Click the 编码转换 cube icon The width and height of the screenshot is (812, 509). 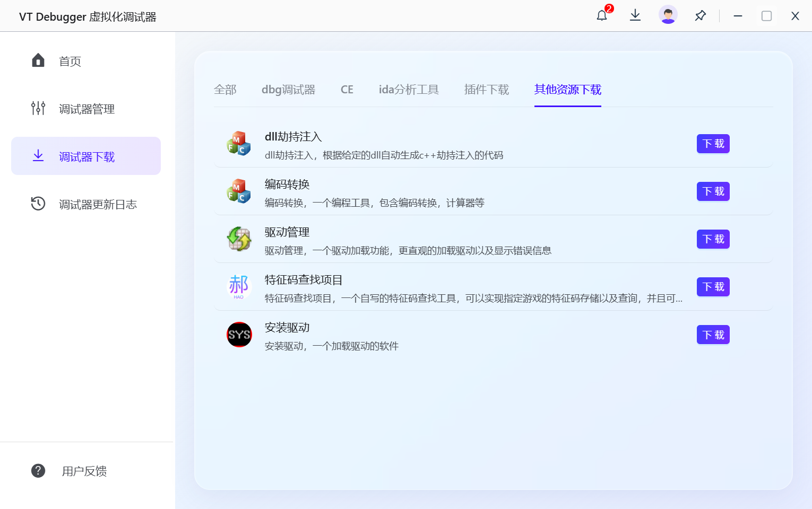[239, 191]
